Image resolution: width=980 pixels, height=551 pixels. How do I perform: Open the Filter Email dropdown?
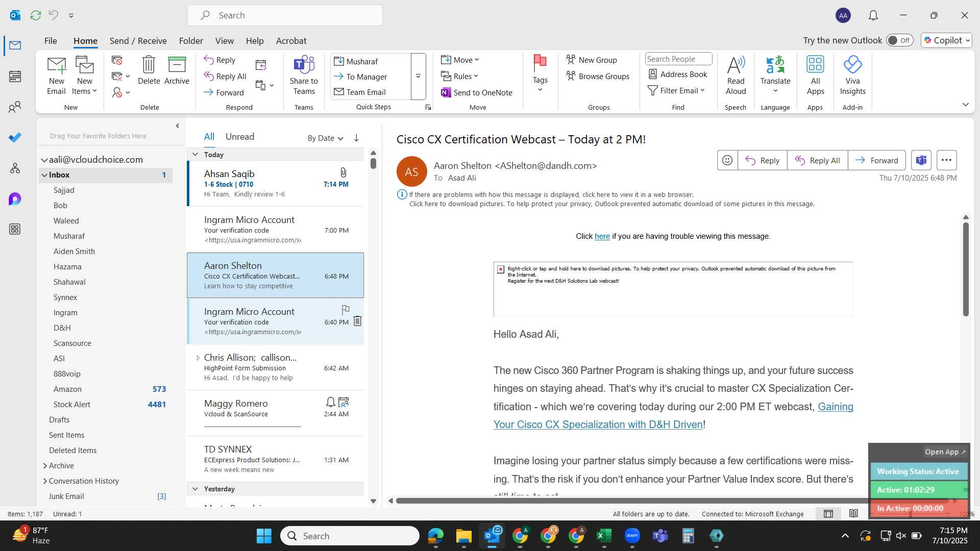[x=676, y=90]
